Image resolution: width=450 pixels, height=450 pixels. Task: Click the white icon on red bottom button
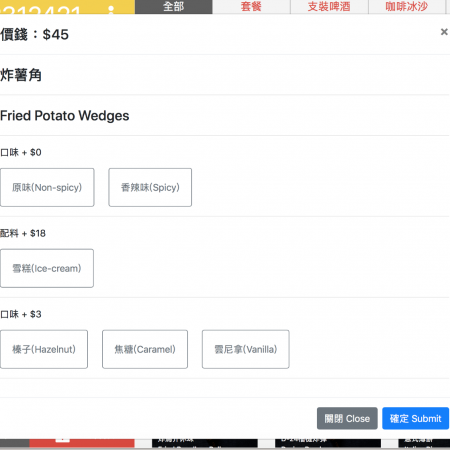[x=62, y=441]
